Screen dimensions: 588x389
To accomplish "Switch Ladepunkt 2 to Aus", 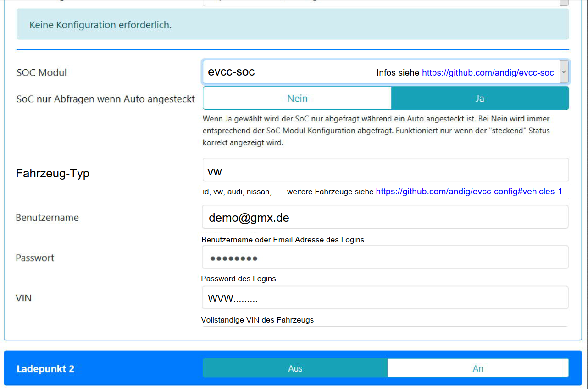I will coord(295,368).
